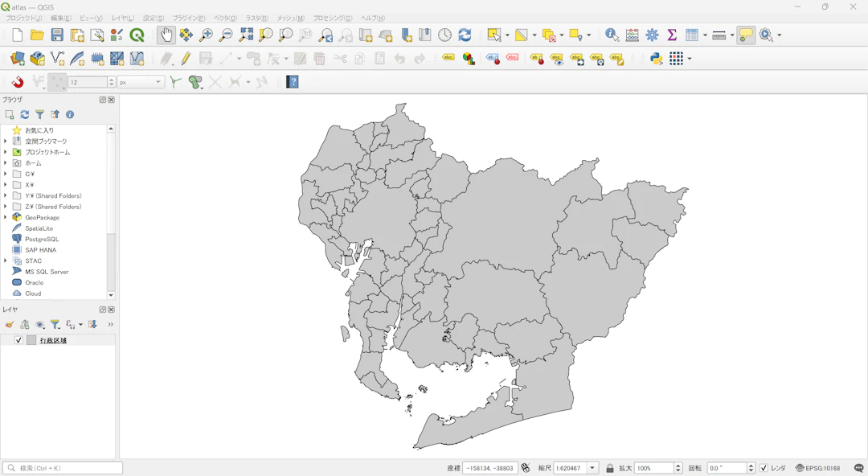Click the Statistical Summary sigma icon
The height and width of the screenshot is (476, 868).
672,35
